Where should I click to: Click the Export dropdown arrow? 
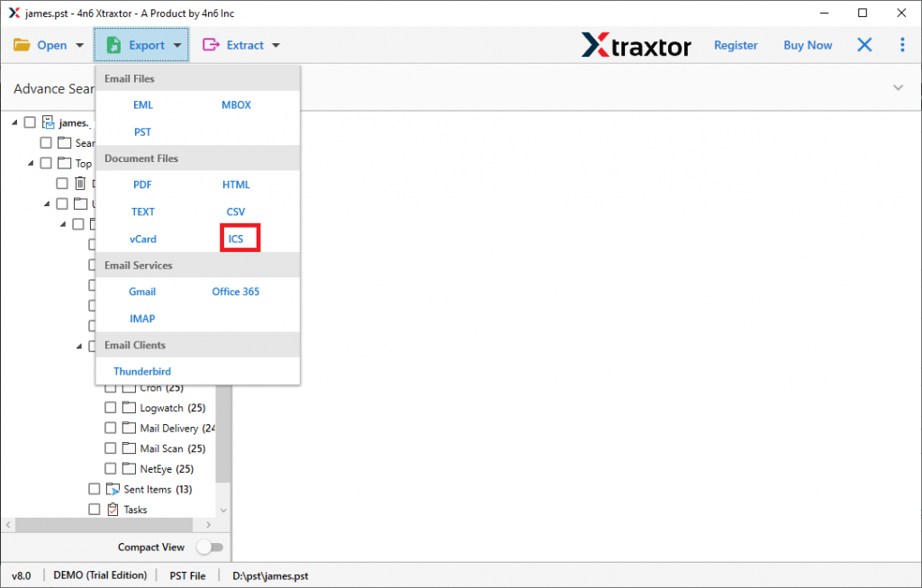pyautogui.click(x=177, y=45)
